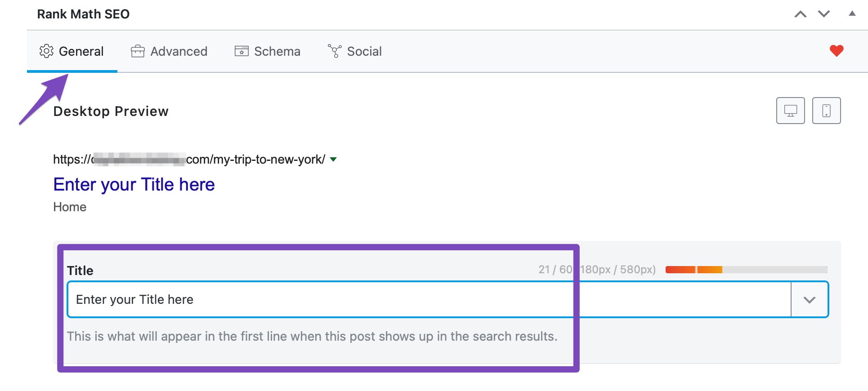Open the title variables dropdown chevron
The width and height of the screenshot is (868, 391).
tap(810, 300)
